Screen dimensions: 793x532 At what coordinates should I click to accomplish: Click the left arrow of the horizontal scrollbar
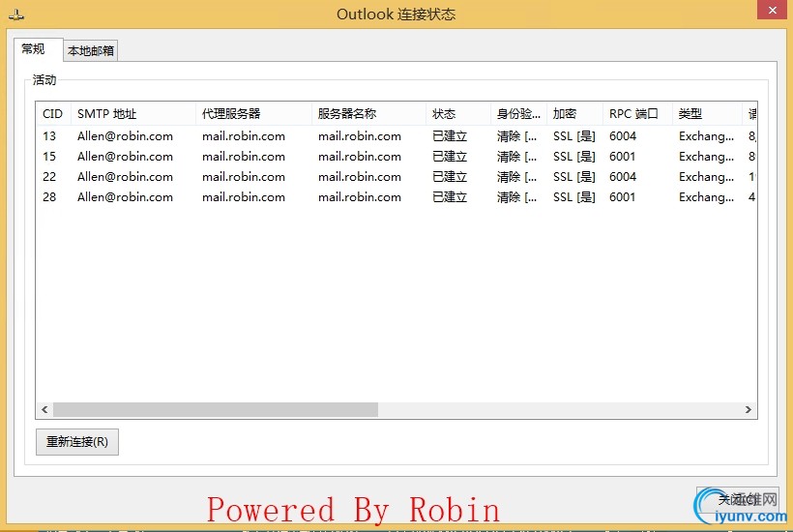44,409
